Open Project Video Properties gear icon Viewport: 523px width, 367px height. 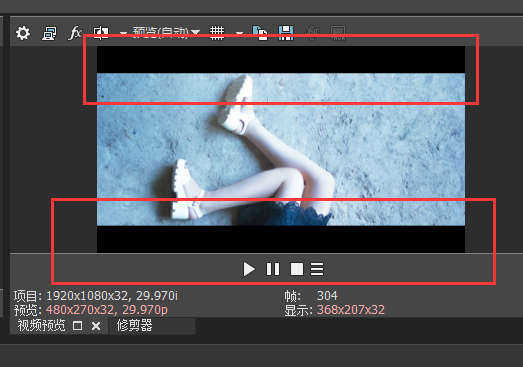click(23, 33)
